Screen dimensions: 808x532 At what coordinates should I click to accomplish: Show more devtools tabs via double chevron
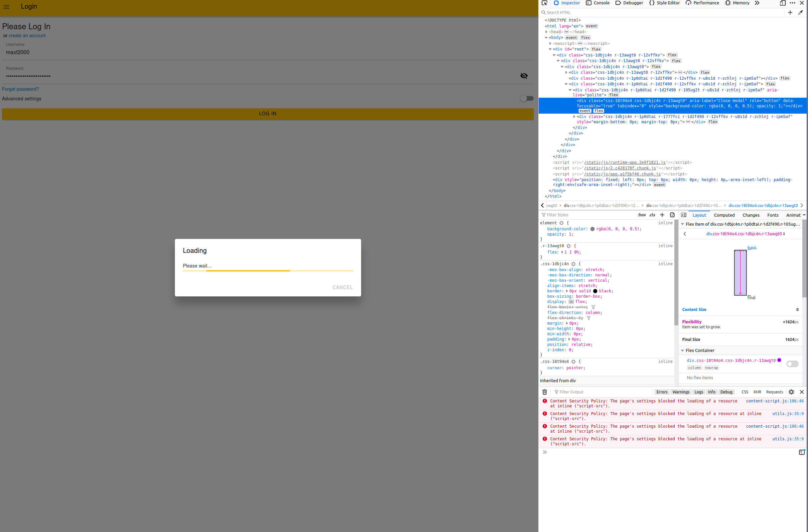pyautogui.click(x=757, y=3)
